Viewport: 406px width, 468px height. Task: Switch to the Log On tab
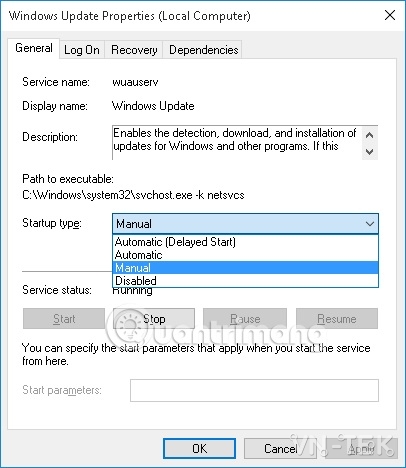[x=82, y=50]
